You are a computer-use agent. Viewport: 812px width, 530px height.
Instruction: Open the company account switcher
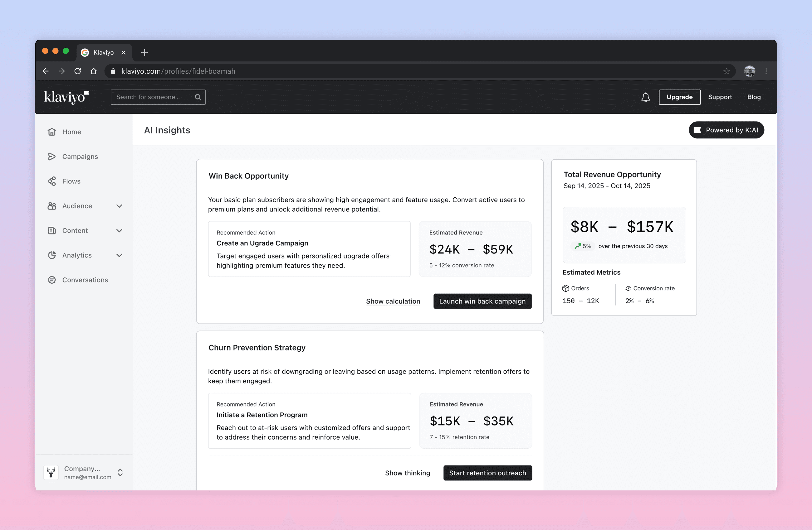[x=120, y=472]
